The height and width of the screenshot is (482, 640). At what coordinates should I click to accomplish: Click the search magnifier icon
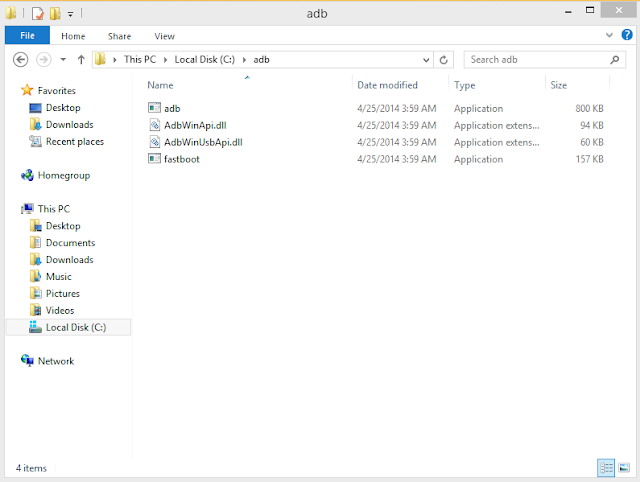(614, 60)
